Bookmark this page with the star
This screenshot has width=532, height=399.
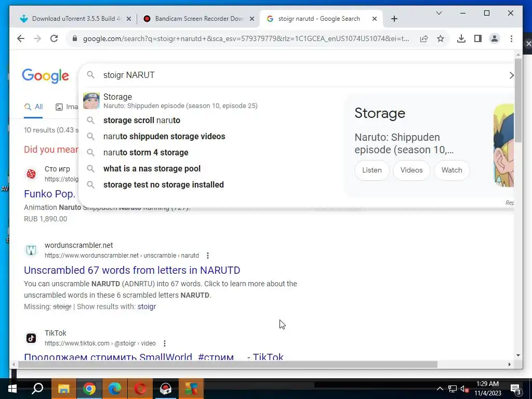(441, 38)
